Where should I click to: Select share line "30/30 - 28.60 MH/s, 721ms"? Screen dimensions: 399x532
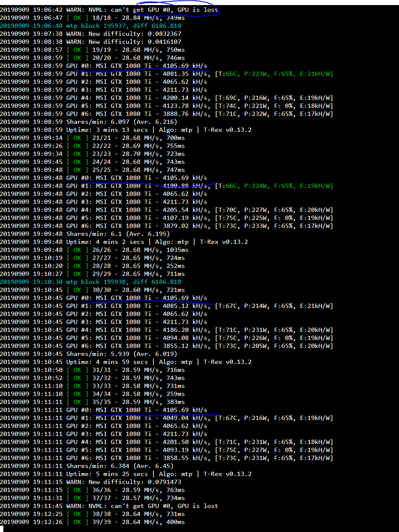pos(92,290)
